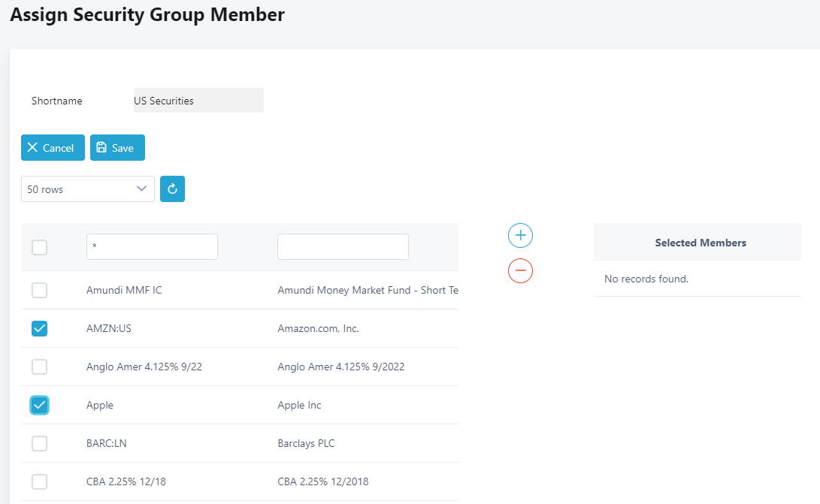
Task: Click the US Securities shortname field
Action: pos(198,101)
